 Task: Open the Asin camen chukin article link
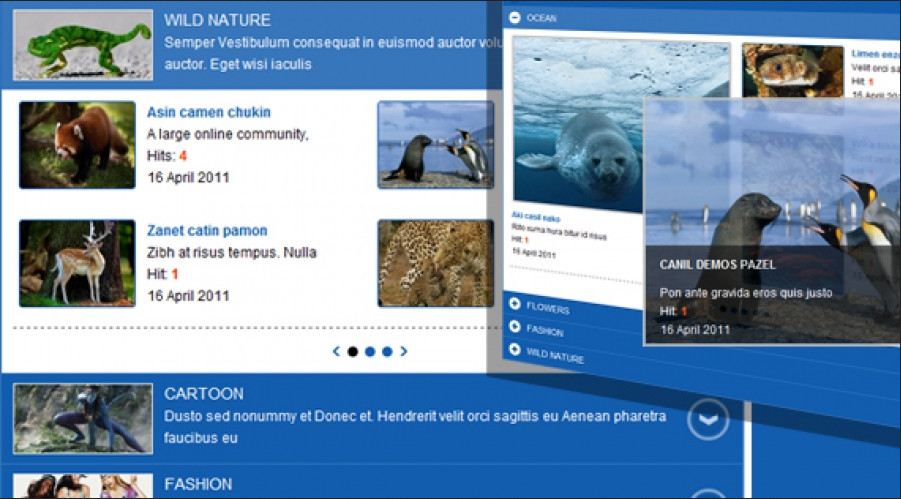(x=209, y=112)
